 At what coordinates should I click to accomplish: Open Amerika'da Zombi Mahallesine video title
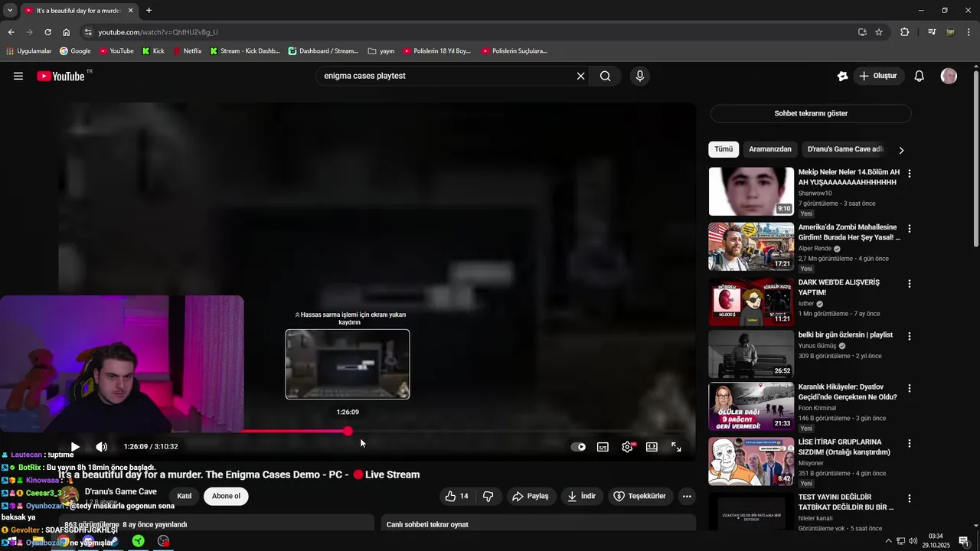(849, 233)
